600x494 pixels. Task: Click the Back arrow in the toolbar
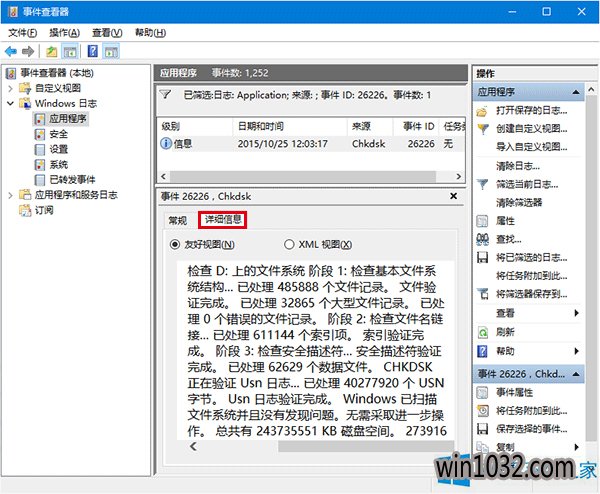[11, 51]
